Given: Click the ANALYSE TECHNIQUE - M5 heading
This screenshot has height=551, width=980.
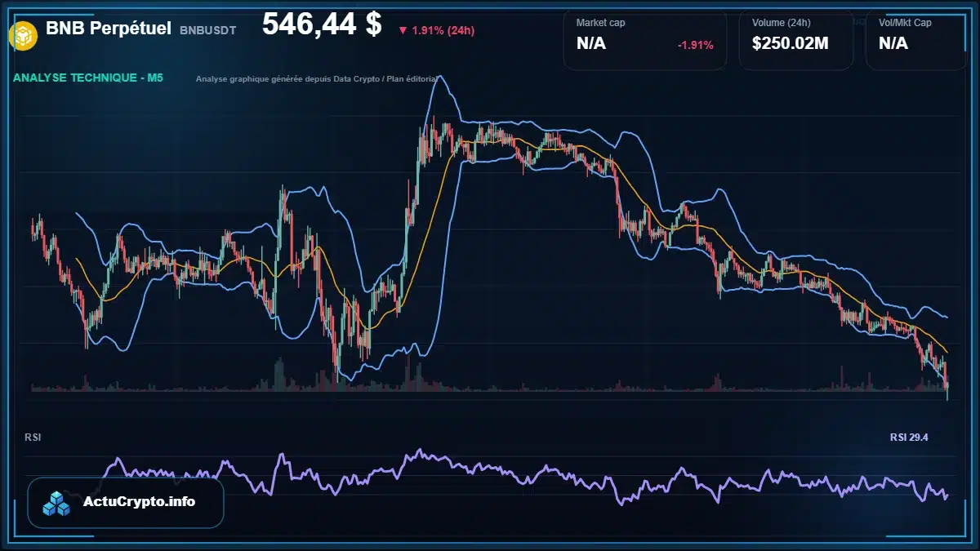Looking at the screenshot, I should point(88,78).
